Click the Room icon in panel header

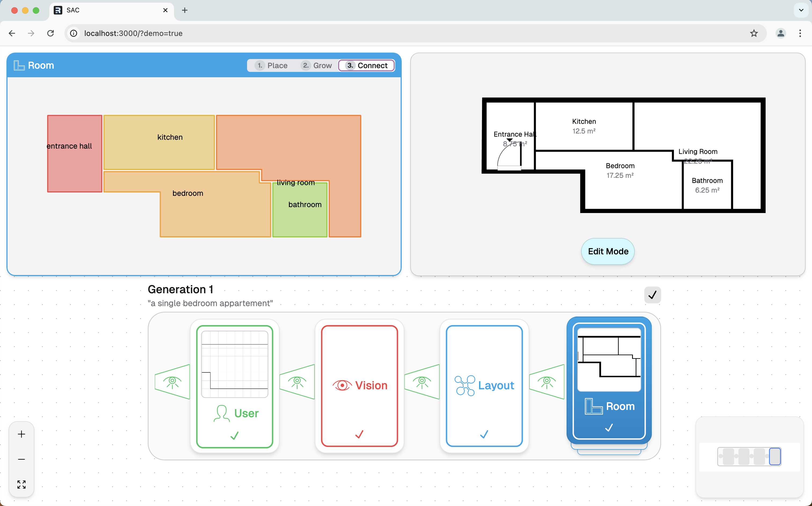pyautogui.click(x=19, y=65)
